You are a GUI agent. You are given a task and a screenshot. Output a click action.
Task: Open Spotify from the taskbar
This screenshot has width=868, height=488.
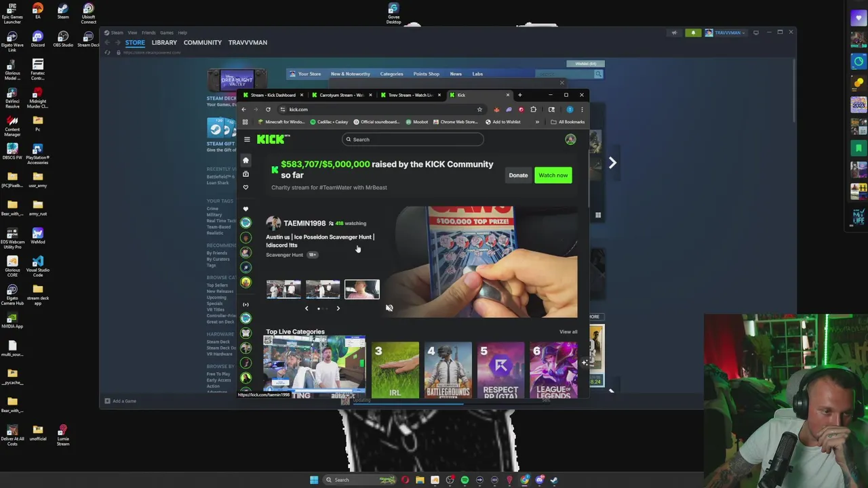pyautogui.click(x=465, y=480)
